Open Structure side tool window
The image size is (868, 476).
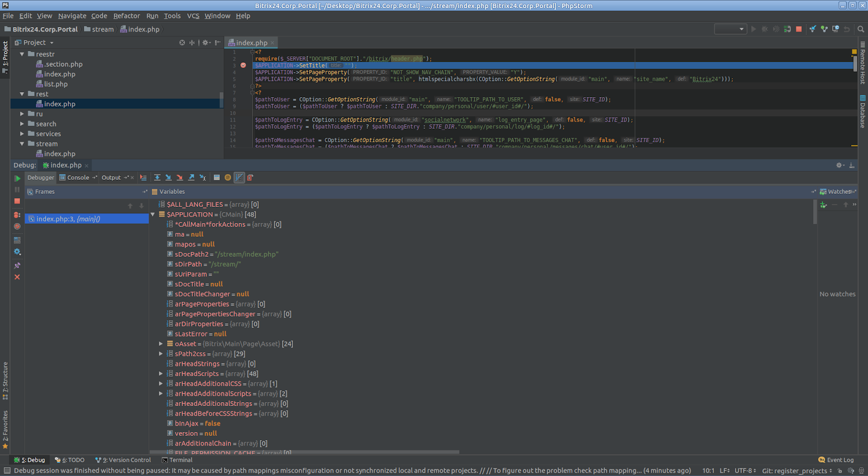[5, 380]
